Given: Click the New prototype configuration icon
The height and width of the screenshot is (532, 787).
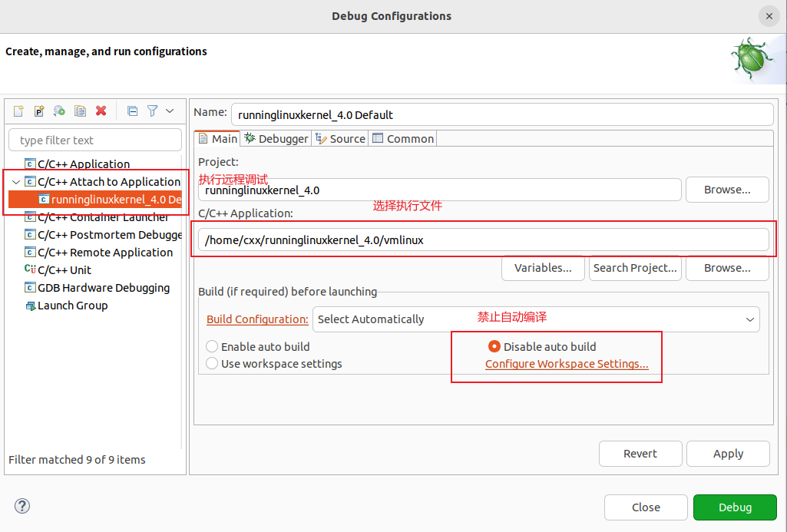Looking at the screenshot, I should coord(38,111).
